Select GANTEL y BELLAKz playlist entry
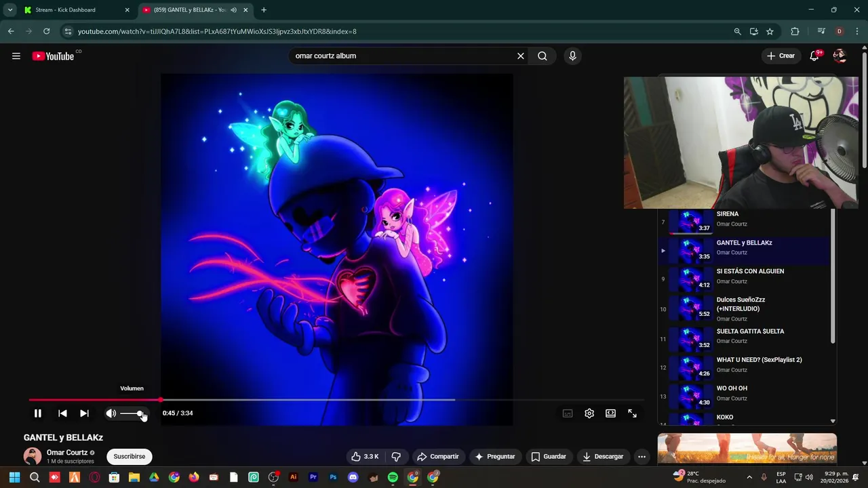Viewport: 868px width, 488px height. point(745,250)
